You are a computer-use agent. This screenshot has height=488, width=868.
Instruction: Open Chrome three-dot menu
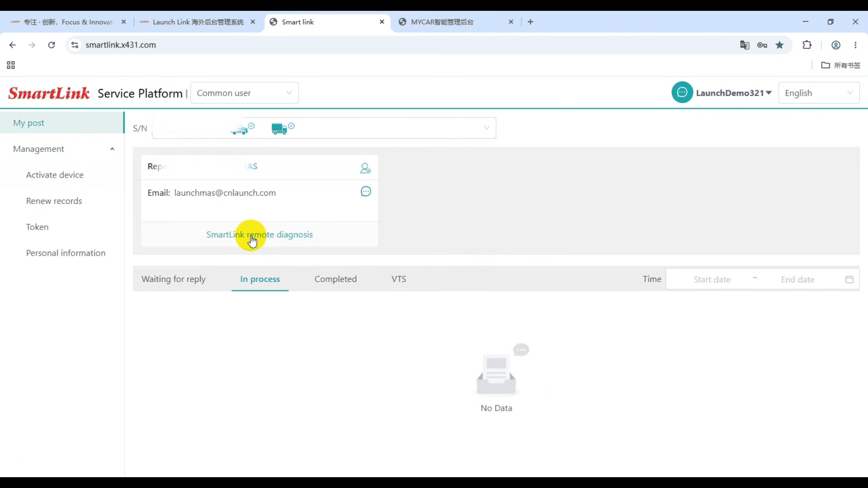pyautogui.click(x=855, y=45)
